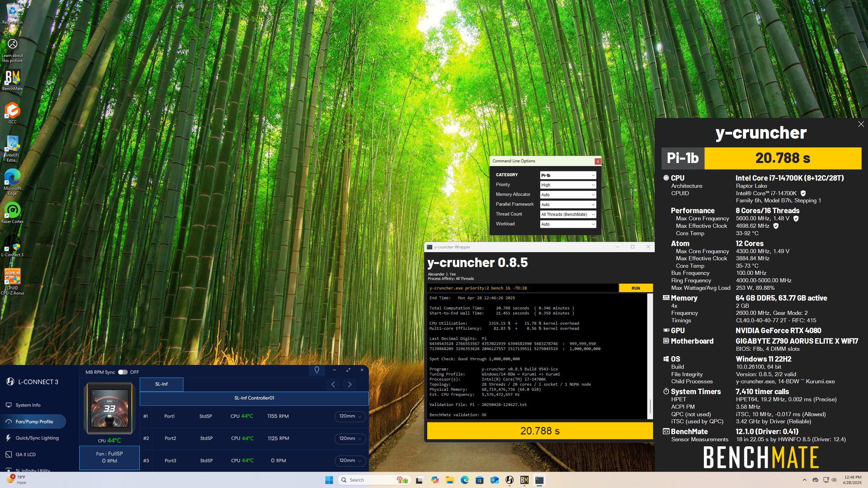Launch the Microsoft Edge desktop shortcut

point(13,182)
